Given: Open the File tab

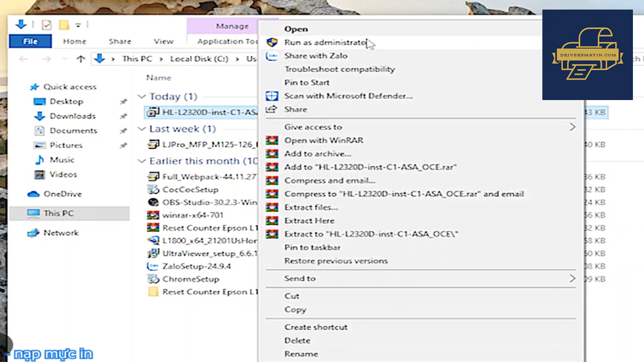Looking at the screenshot, I should 30,41.
